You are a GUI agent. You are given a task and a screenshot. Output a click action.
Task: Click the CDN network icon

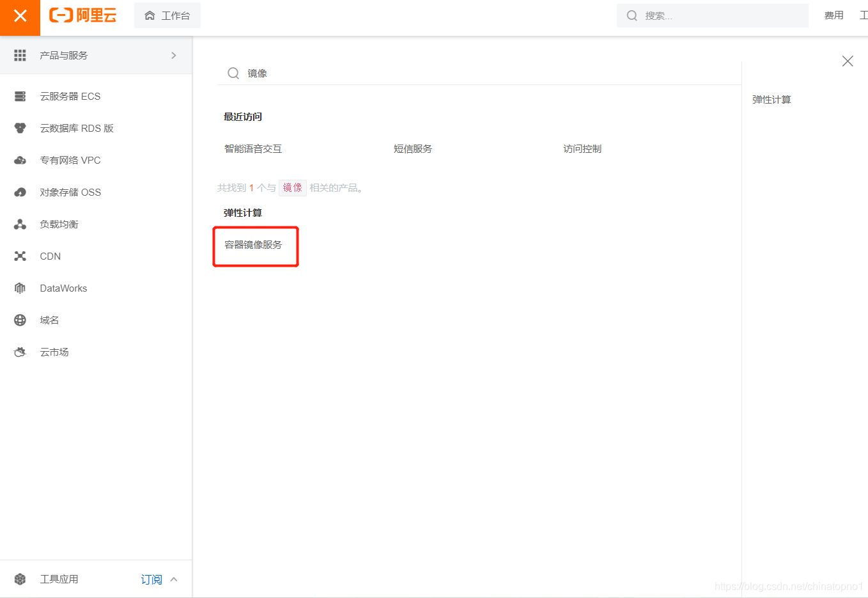coord(20,256)
